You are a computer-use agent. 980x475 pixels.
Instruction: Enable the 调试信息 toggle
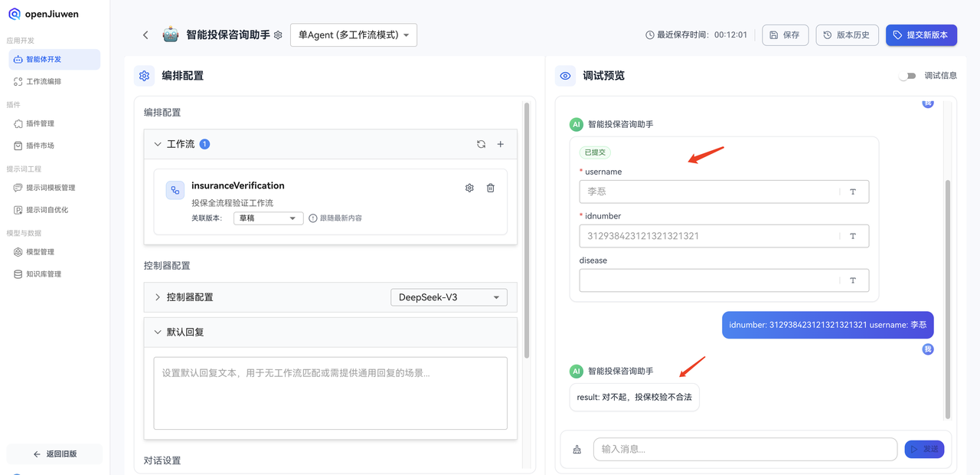coord(908,76)
